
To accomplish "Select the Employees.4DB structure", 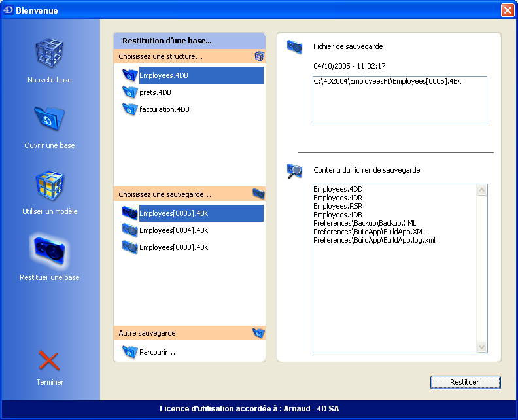I will click(x=164, y=75).
